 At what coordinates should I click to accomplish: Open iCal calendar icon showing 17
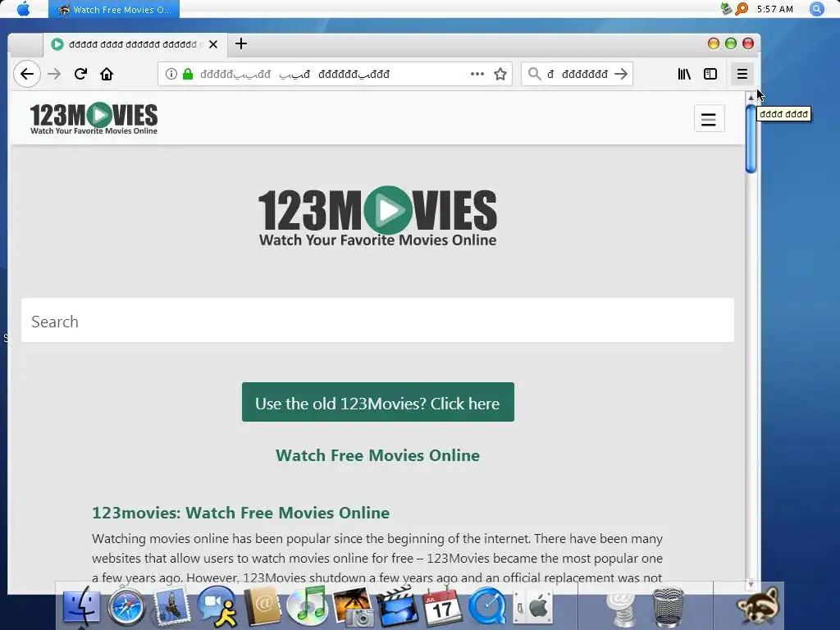pos(442,606)
